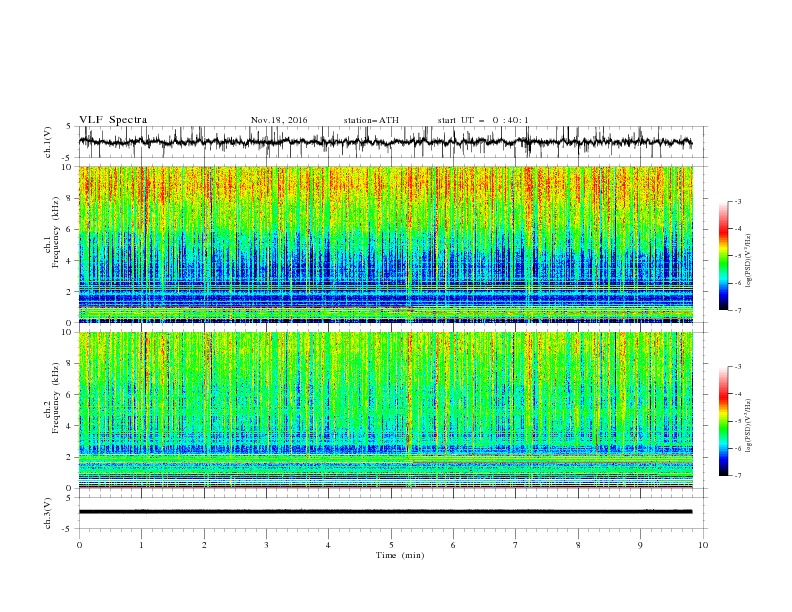The image size is (792, 612).
Task: Click the time axis tick label "9"
Action: click(x=640, y=545)
